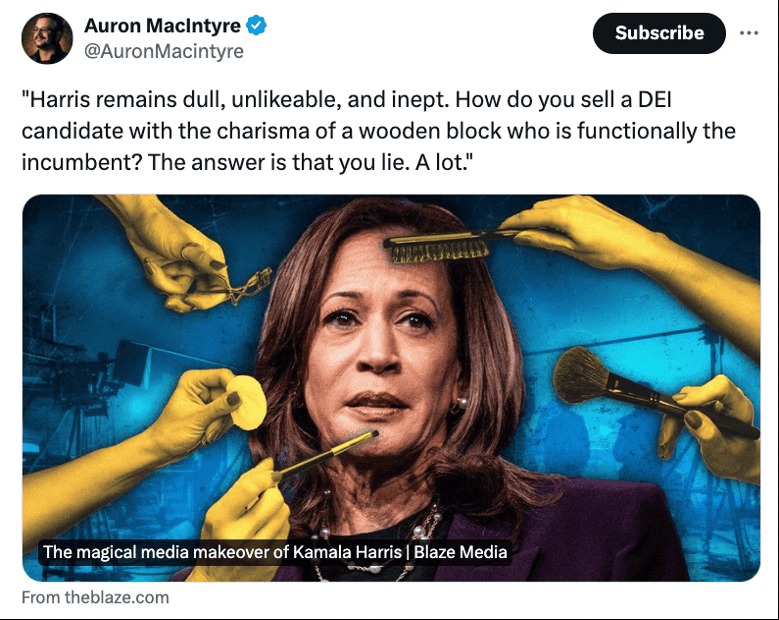779x620 pixels.
Task: Click the blue verified checkmark badge
Action: [256, 25]
